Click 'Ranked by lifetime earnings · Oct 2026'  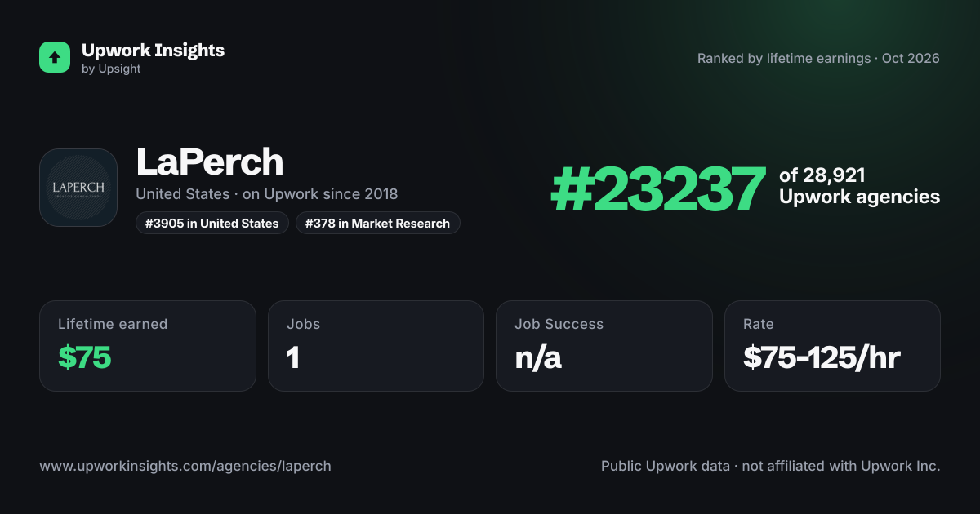point(818,59)
